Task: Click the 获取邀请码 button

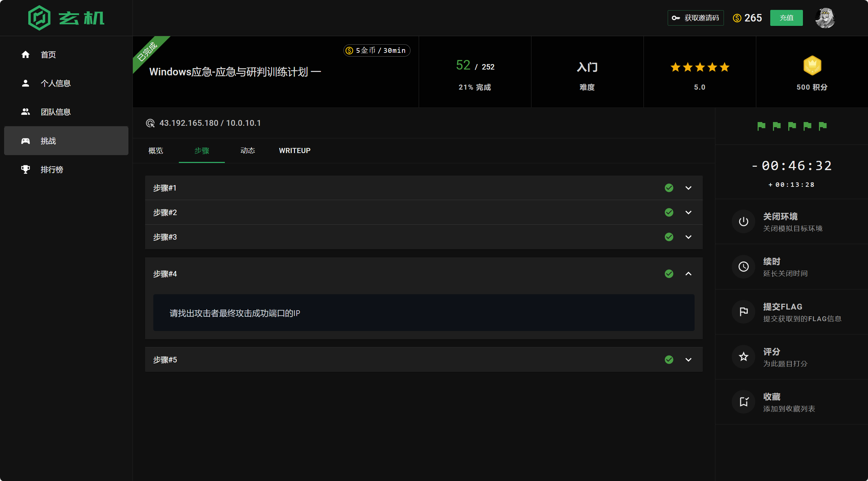Action: [x=695, y=18]
